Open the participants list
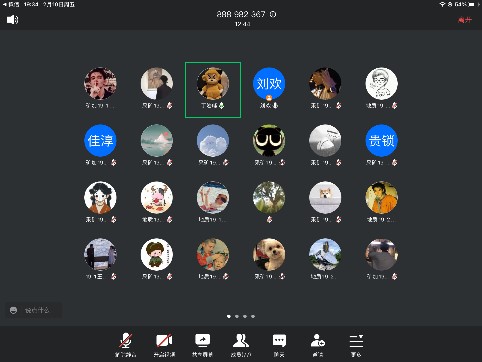 pyautogui.click(x=241, y=345)
